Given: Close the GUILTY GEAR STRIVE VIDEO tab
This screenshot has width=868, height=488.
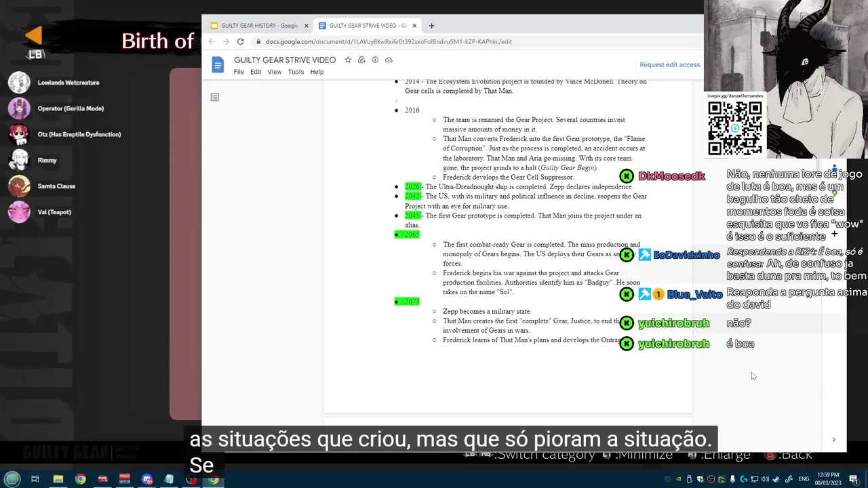Looking at the screenshot, I should pyautogui.click(x=414, y=26).
